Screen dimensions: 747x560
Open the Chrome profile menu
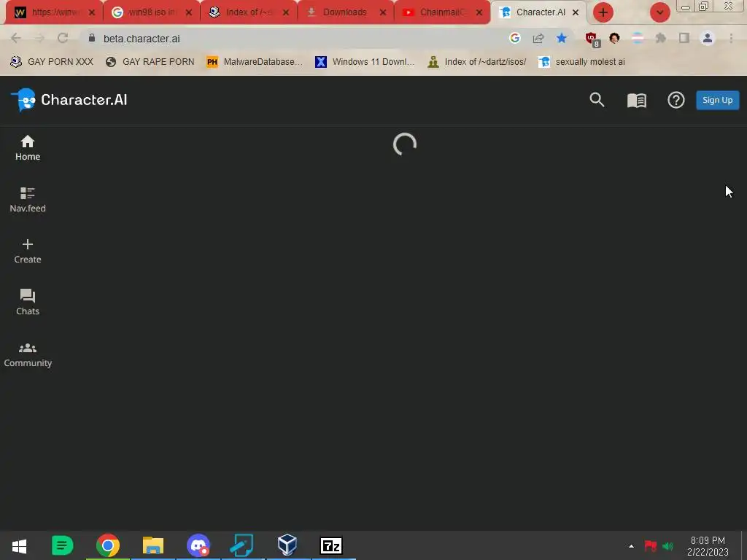click(708, 38)
